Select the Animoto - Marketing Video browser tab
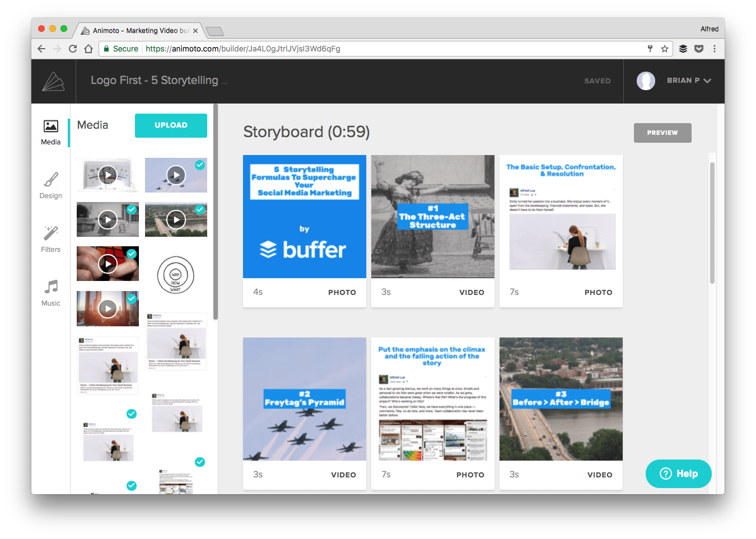 point(140,31)
